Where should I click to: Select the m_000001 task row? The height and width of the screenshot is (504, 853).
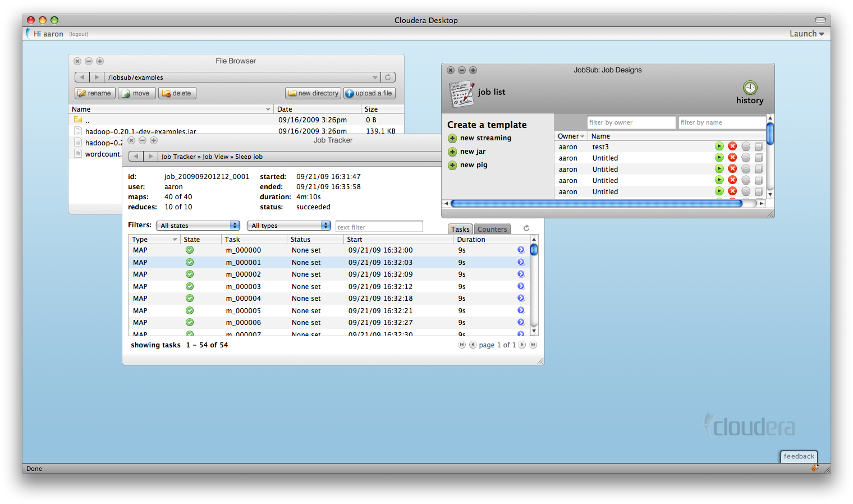click(329, 262)
